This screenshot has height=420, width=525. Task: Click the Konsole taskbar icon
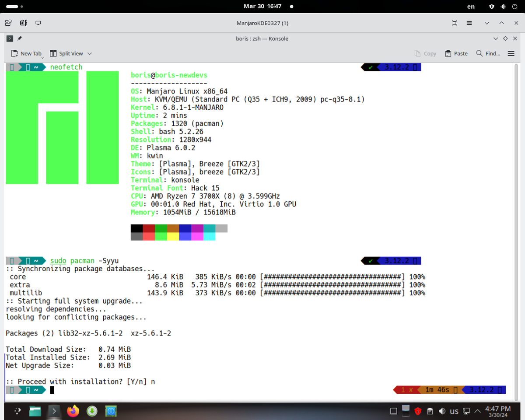pos(54,411)
